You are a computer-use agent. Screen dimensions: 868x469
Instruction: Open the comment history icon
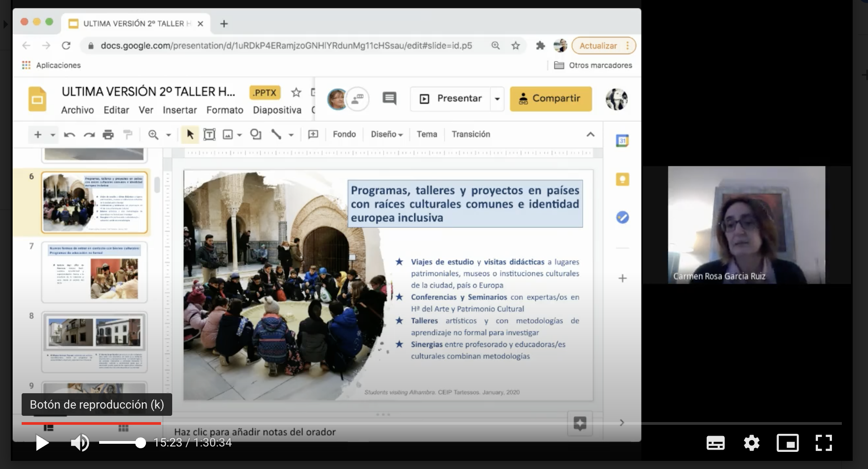(389, 98)
